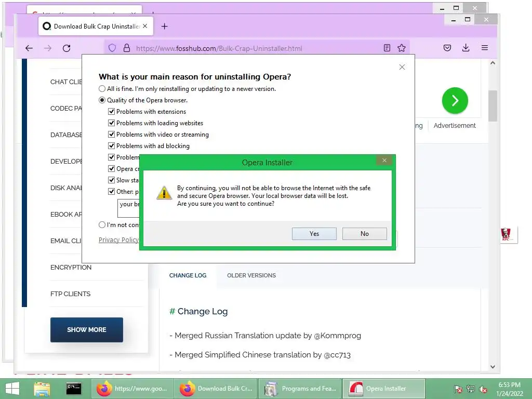Click the network tray icon
The width and height of the screenshot is (532, 399).
pyautogui.click(x=471, y=389)
